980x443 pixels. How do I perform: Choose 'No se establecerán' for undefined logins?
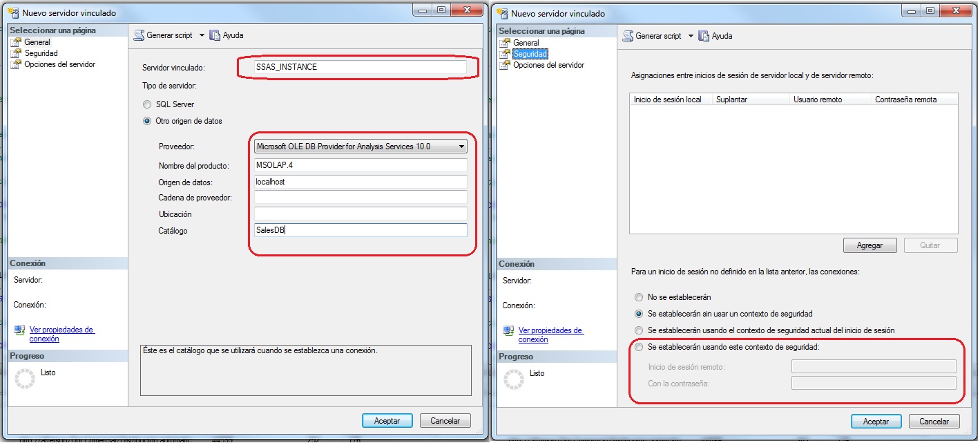638,297
